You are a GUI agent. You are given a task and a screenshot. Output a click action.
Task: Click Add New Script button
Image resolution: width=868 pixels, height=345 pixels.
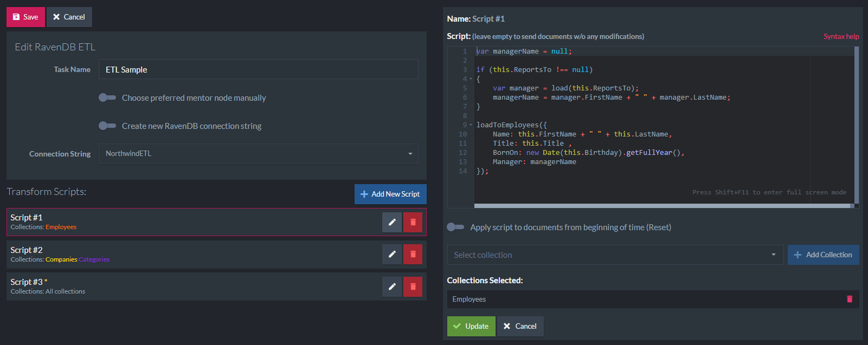click(390, 194)
